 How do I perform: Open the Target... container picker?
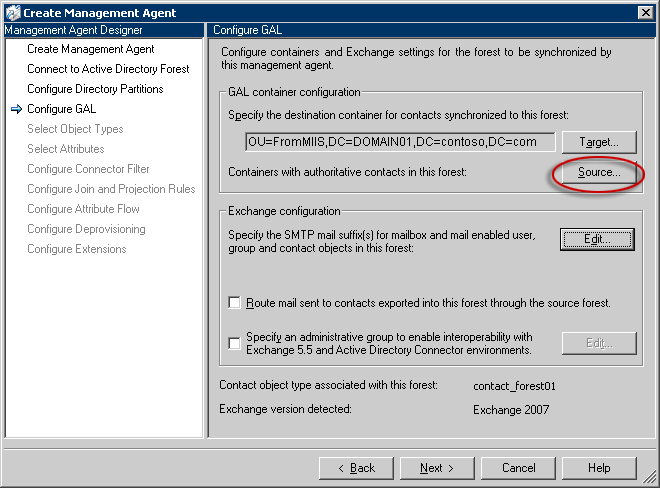pyautogui.click(x=599, y=142)
